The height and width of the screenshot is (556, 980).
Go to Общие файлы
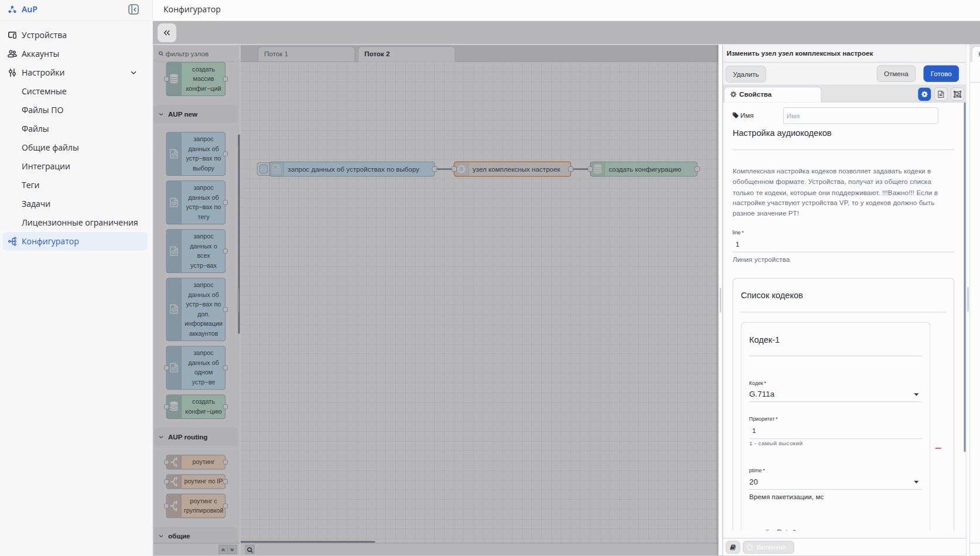click(x=50, y=148)
